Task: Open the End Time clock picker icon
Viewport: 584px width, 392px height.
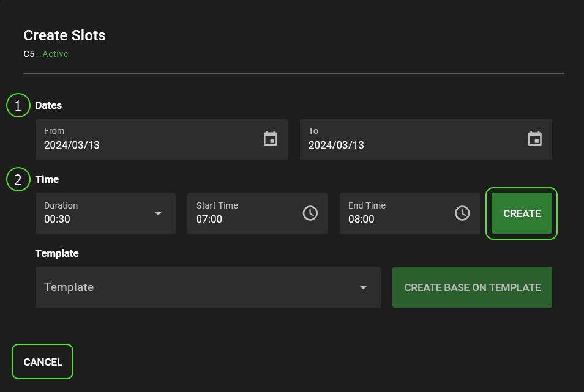Action: (x=462, y=213)
